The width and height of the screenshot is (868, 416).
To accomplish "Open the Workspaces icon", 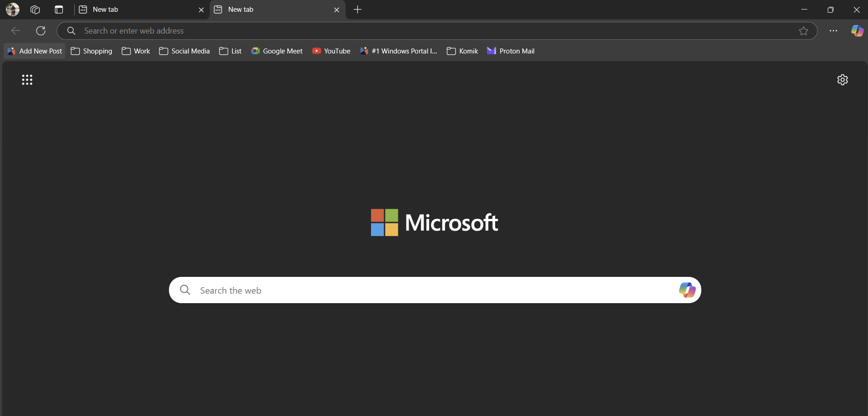I will coord(35,10).
